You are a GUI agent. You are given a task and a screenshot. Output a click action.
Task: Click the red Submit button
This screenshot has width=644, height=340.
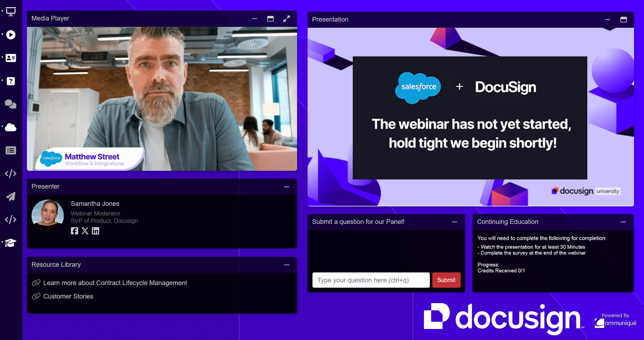pos(446,280)
